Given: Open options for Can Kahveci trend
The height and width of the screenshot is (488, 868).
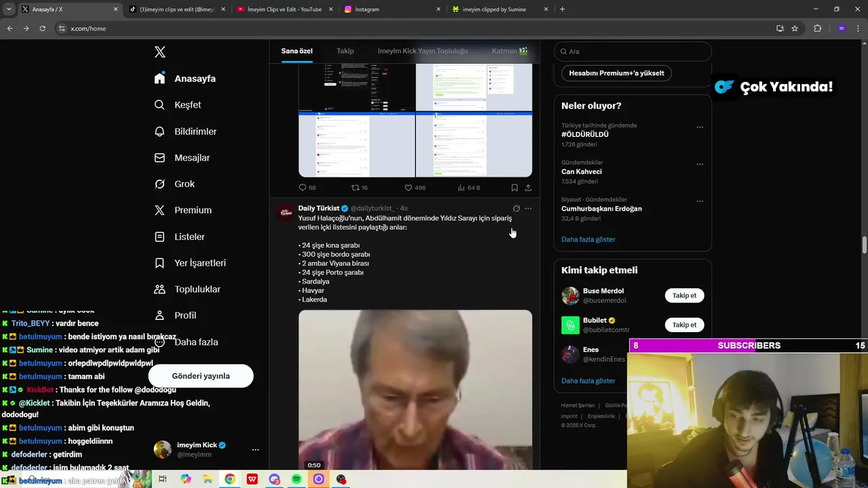Looking at the screenshot, I should point(700,165).
